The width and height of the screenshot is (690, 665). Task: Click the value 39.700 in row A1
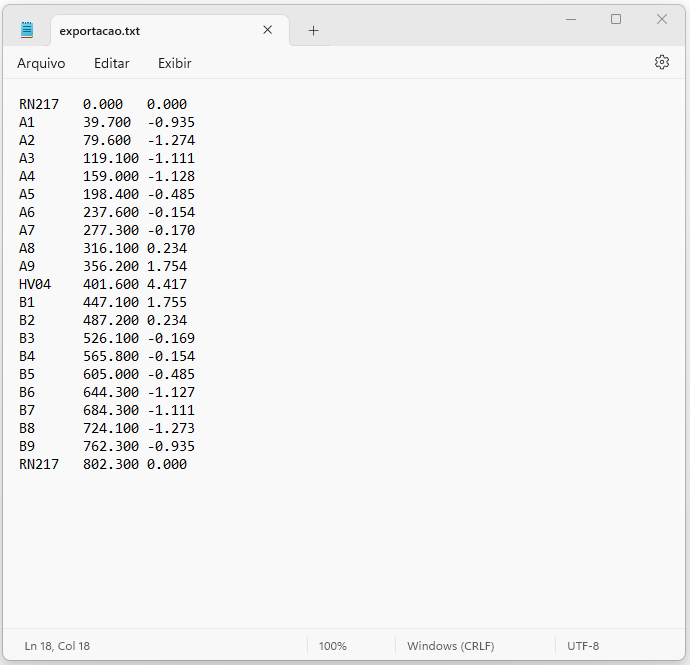click(x=107, y=122)
